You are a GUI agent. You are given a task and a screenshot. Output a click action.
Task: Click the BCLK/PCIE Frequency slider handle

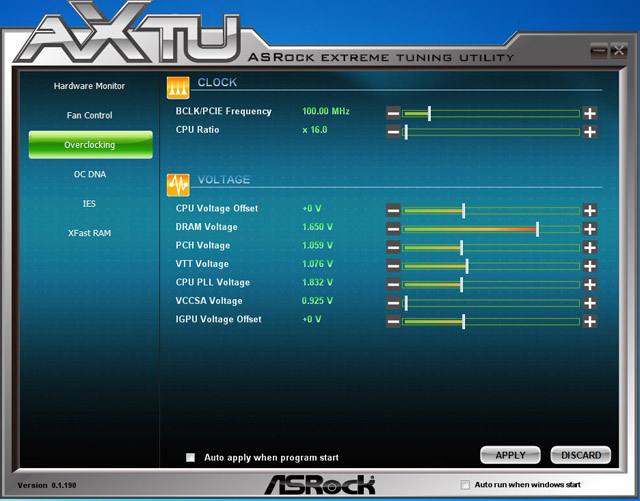click(429, 114)
